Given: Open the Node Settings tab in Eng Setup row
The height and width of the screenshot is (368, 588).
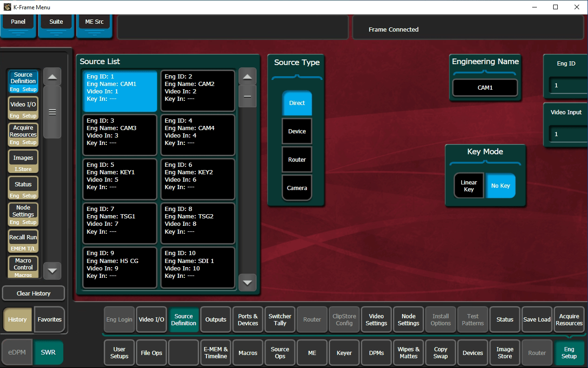Looking at the screenshot, I should (409, 319).
